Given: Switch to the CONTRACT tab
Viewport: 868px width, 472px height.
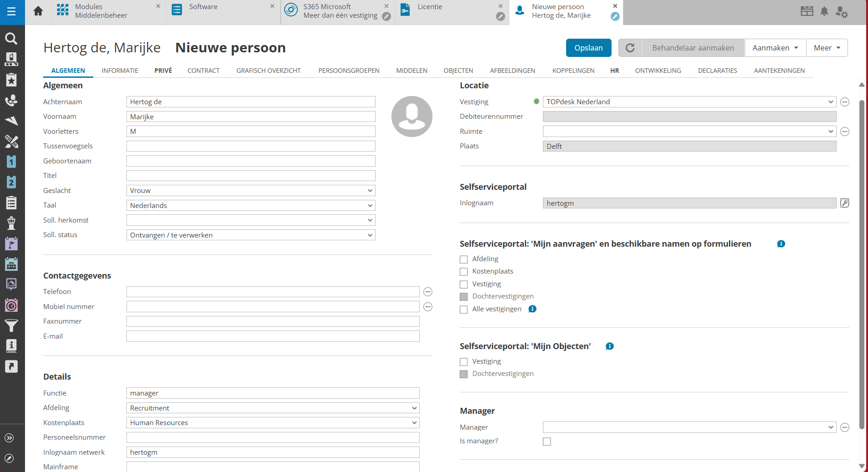Looking at the screenshot, I should (203, 71).
